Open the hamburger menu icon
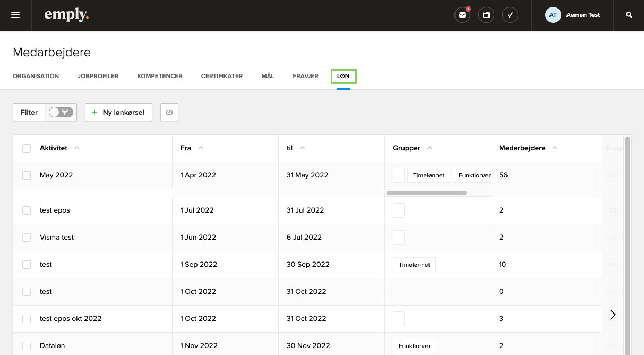This screenshot has width=644, height=355. coord(15,15)
